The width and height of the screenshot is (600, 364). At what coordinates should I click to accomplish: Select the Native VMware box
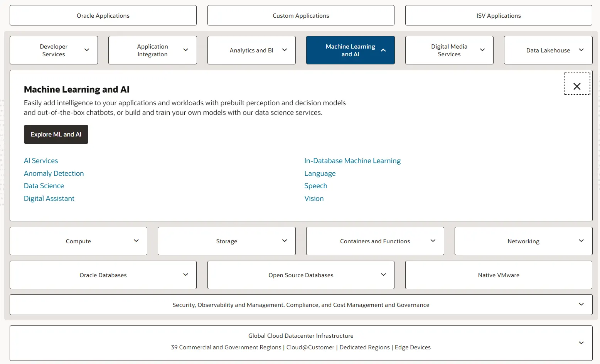point(499,275)
